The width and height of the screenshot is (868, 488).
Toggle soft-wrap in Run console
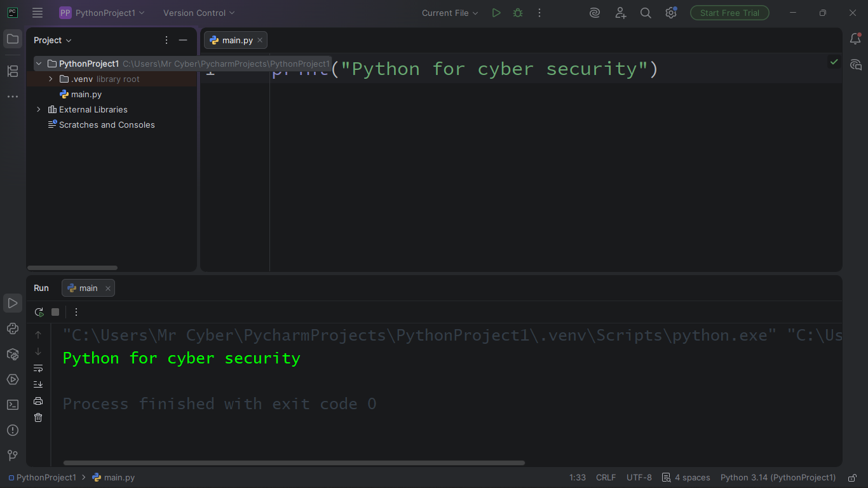(x=38, y=368)
